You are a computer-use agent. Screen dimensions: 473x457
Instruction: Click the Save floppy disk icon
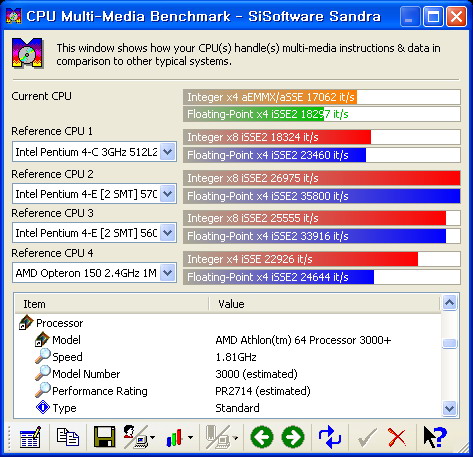pos(104,437)
